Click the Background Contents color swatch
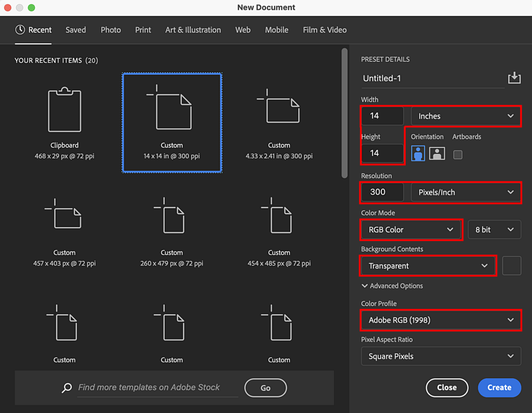The height and width of the screenshot is (413, 532). click(511, 265)
